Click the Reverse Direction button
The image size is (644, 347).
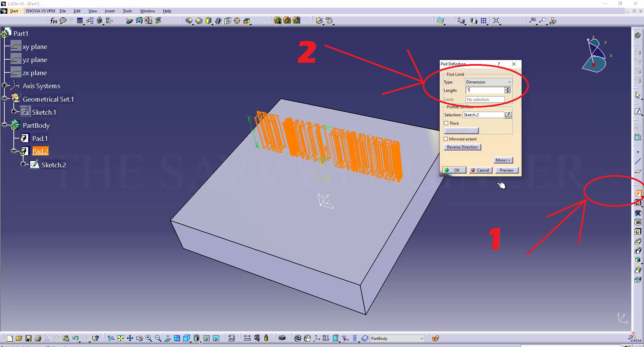(462, 147)
